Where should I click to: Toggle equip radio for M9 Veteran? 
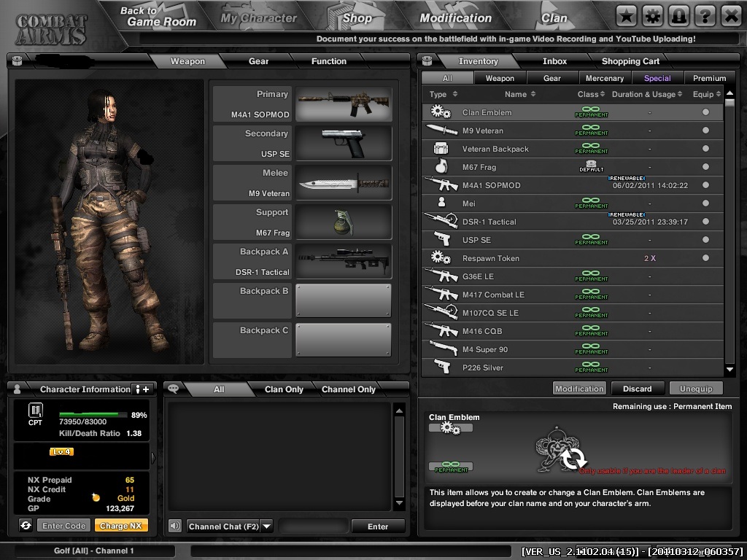pyautogui.click(x=705, y=130)
